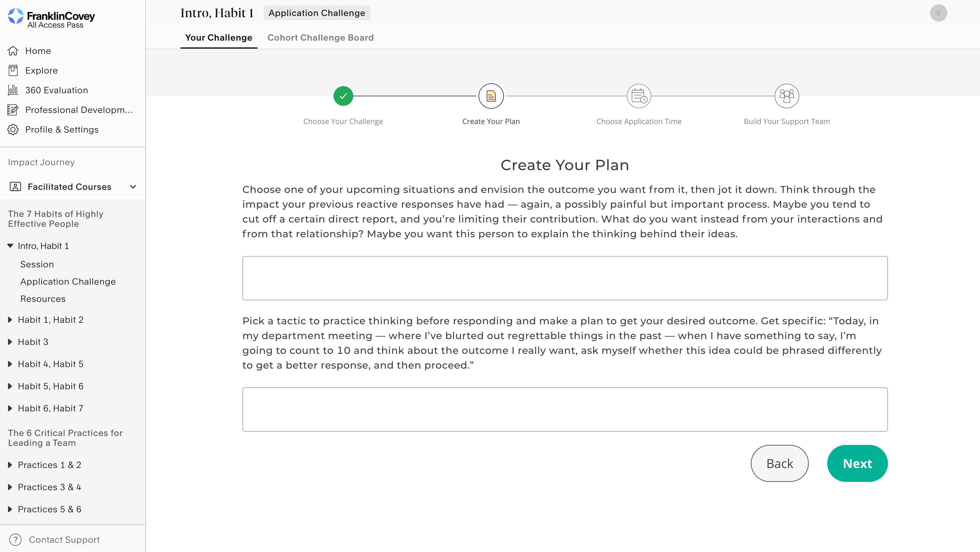Expand the Habit 3 section
Image resolution: width=980 pixels, height=552 pixels.
click(x=10, y=342)
